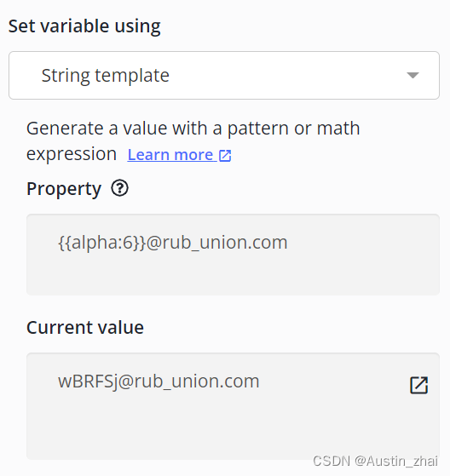This screenshot has width=450, height=476.
Task: Click the wBRFSj@rub_union.com generated value
Action: tap(159, 381)
